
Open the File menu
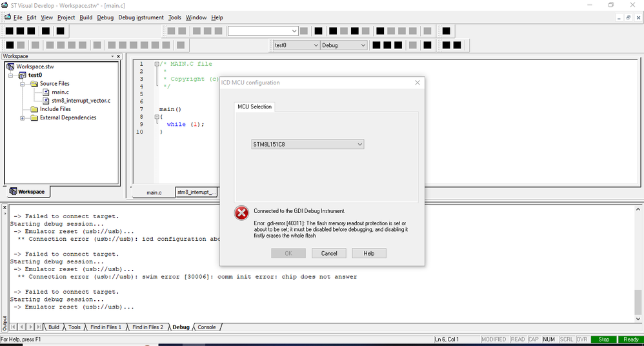(x=17, y=17)
